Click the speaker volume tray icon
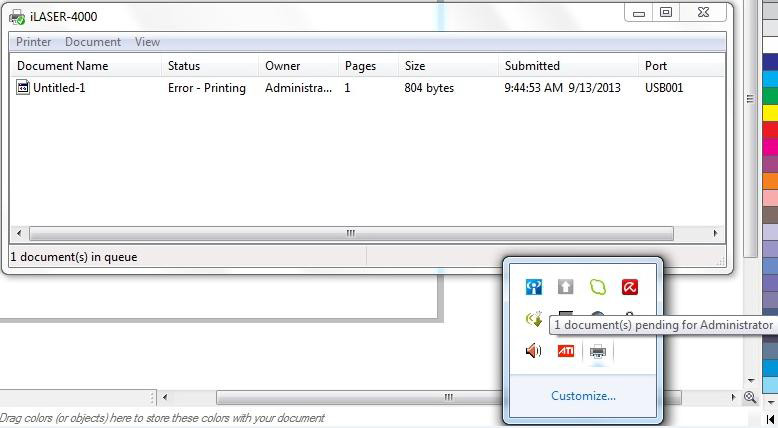The height and width of the screenshot is (428, 778). pos(534,351)
